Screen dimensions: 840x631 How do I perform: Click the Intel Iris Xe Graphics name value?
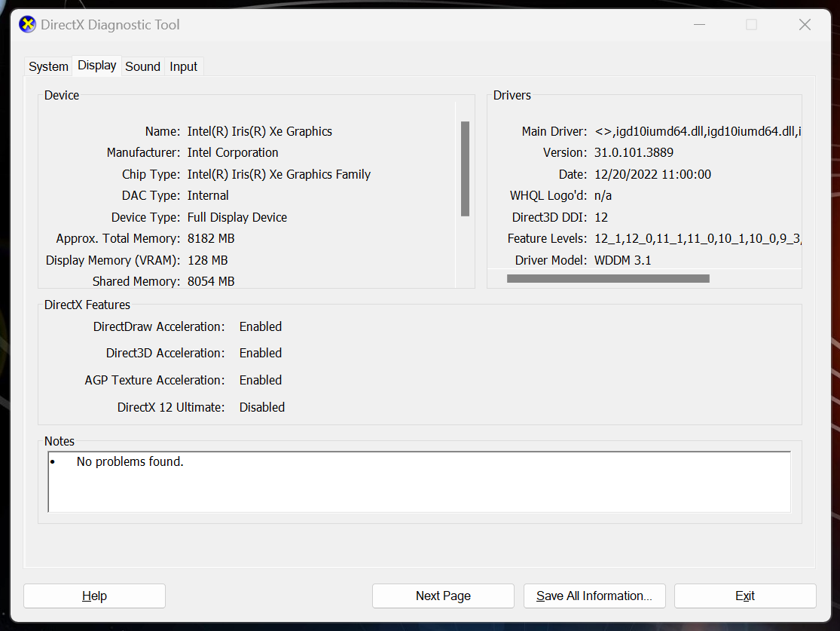pos(260,131)
